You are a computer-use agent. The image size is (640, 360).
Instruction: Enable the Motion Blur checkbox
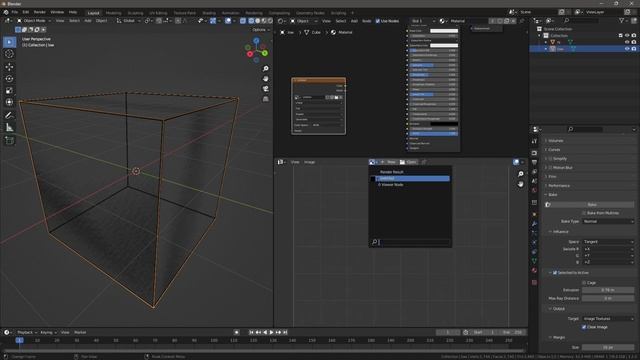[551, 168]
